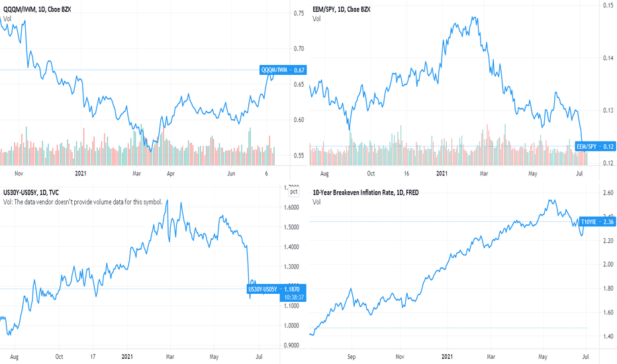Click 2.00 on T10YIE price scale
This screenshot has width=617, height=364.
pyautogui.click(x=608, y=264)
